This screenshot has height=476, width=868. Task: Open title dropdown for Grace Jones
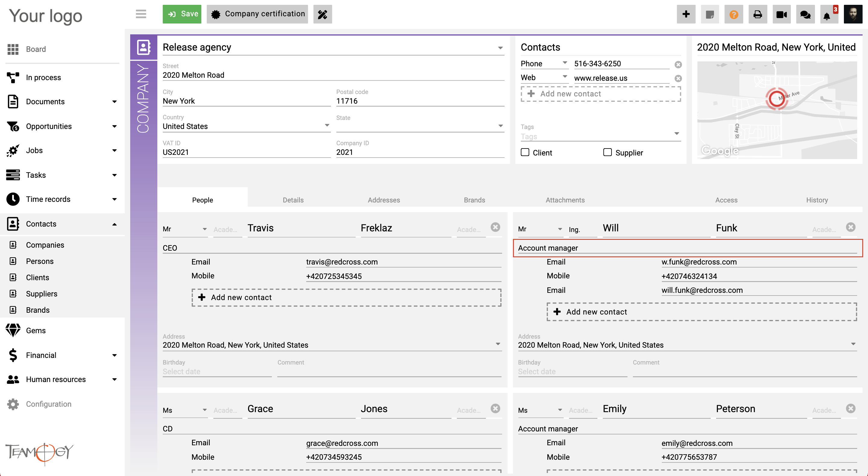pyautogui.click(x=185, y=410)
